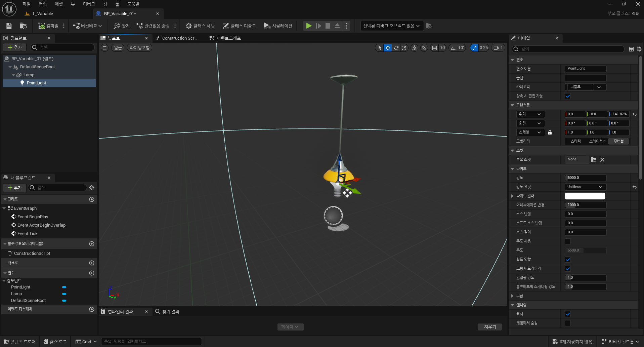
Task: Click the white light color swatch
Action: click(585, 196)
